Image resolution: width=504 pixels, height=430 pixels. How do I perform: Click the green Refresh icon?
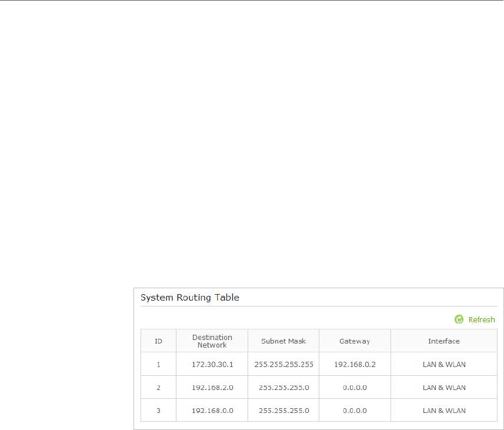tap(459, 319)
